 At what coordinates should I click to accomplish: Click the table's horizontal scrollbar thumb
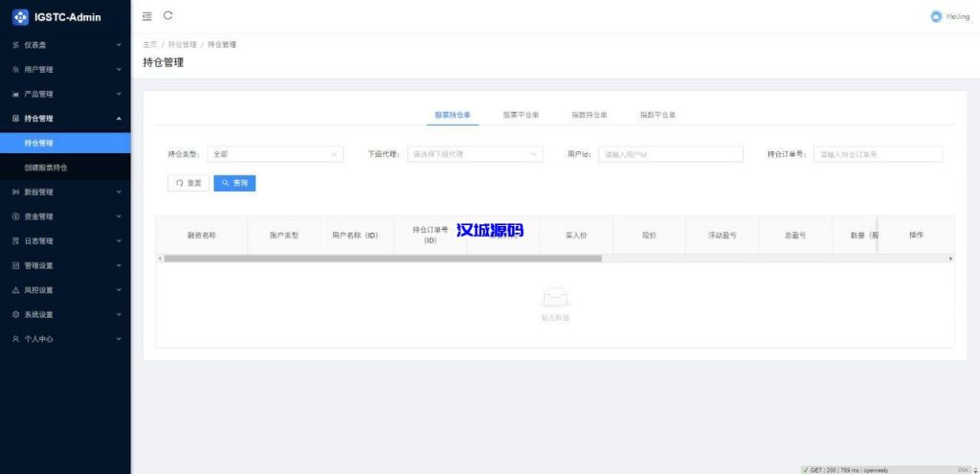[383, 259]
